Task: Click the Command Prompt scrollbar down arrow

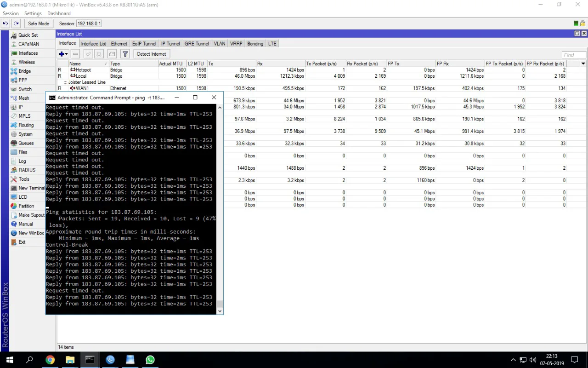Action: 220,311
